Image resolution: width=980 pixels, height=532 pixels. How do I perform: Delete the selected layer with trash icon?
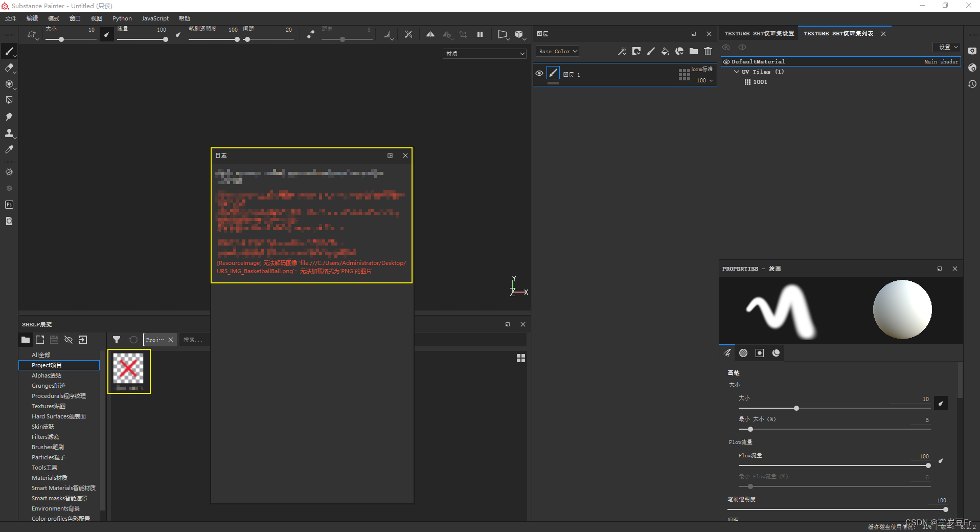[x=708, y=51]
